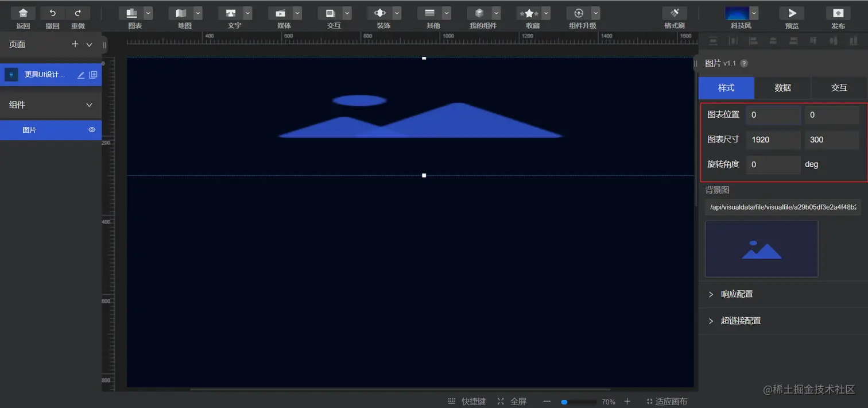Click the 图表尺寸 width field 1920

click(773, 140)
